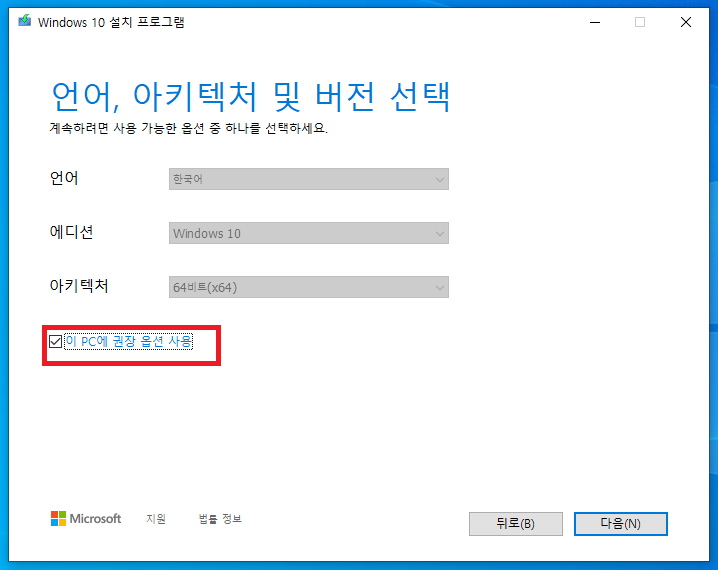Click the 'Windows 10 설치 프로그램' window title
718x570 pixels.
pyautogui.click(x=111, y=22)
